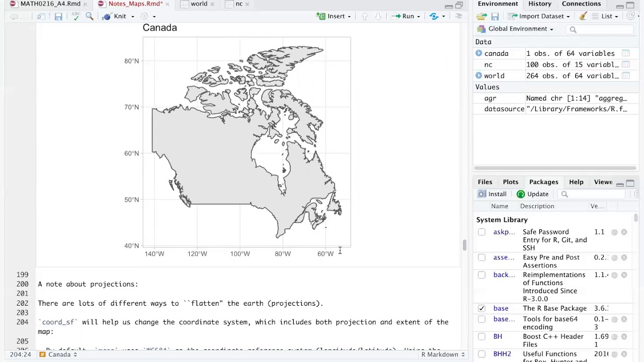This screenshot has width=644, height=362.
Task: Open the document settings gear menu
Action: [x=144, y=17]
